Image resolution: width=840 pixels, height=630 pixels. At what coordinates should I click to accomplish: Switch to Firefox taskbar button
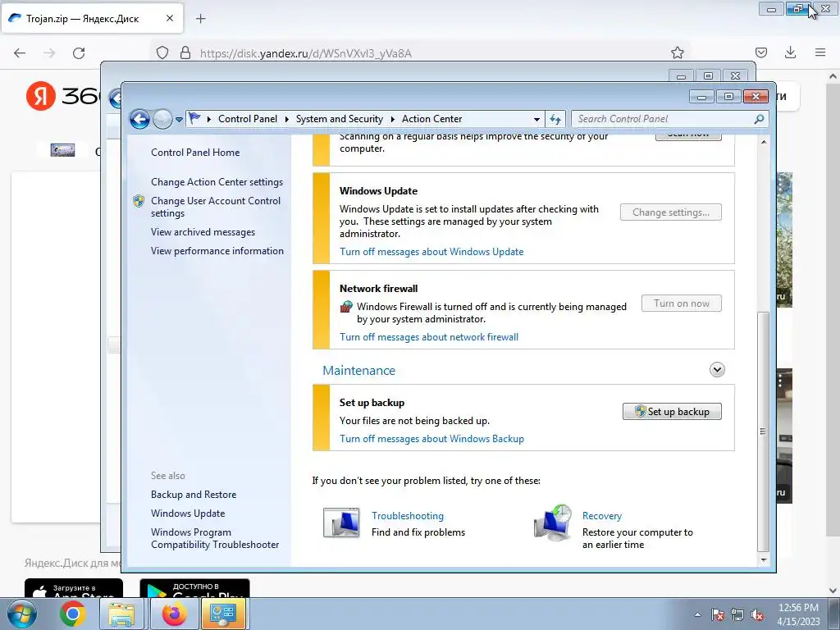click(x=174, y=614)
